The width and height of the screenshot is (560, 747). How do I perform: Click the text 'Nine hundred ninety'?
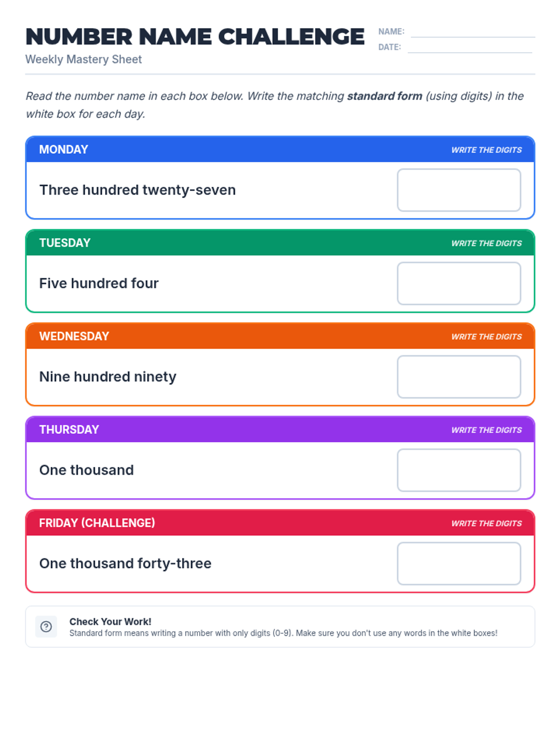[108, 377]
